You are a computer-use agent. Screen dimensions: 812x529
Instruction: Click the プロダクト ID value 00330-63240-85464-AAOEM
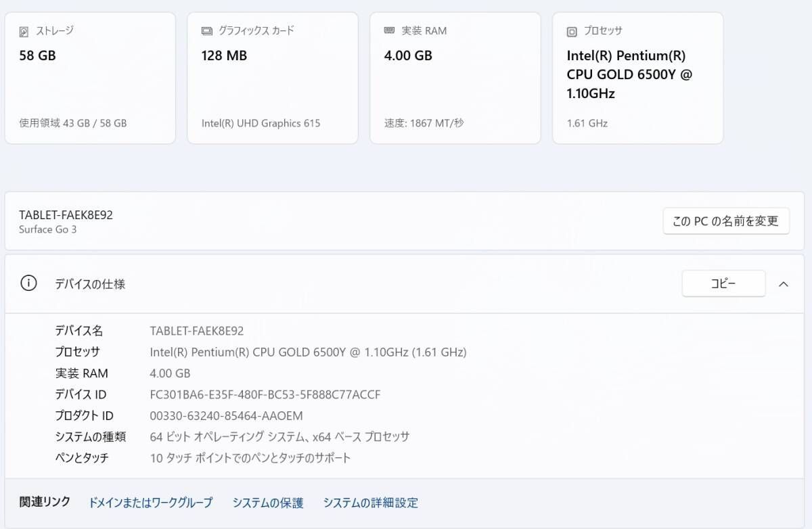[x=226, y=415]
